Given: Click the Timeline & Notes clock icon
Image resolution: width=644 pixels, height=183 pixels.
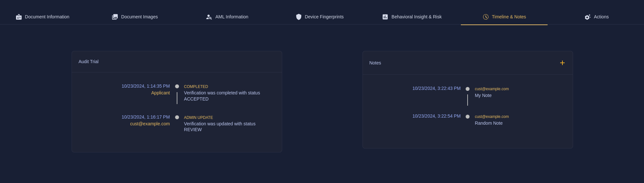Looking at the screenshot, I should pyautogui.click(x=486, y=17).
